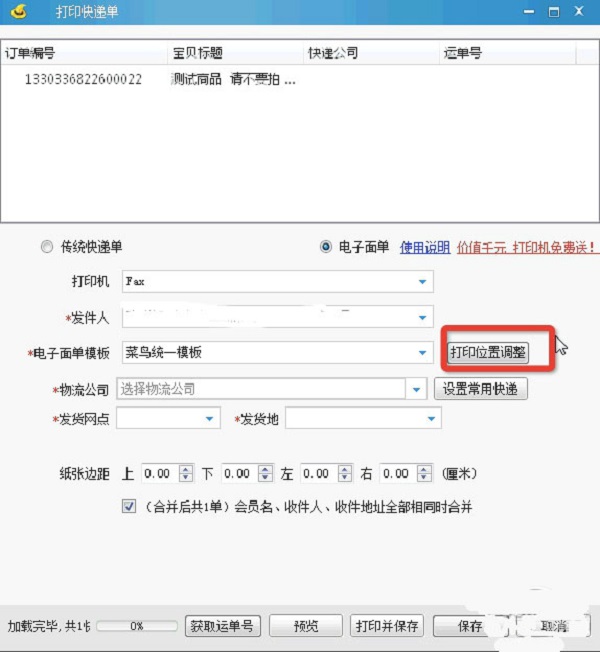Open the 电子面单模板 template dropdown
The width and height of the screenshot is (600, 652).
(278, 353)
